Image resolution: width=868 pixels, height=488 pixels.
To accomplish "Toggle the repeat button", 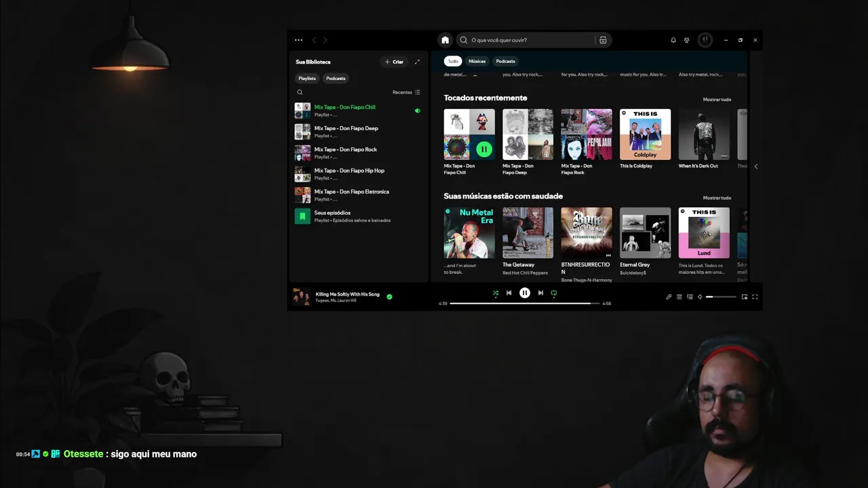I will [553, 293].
